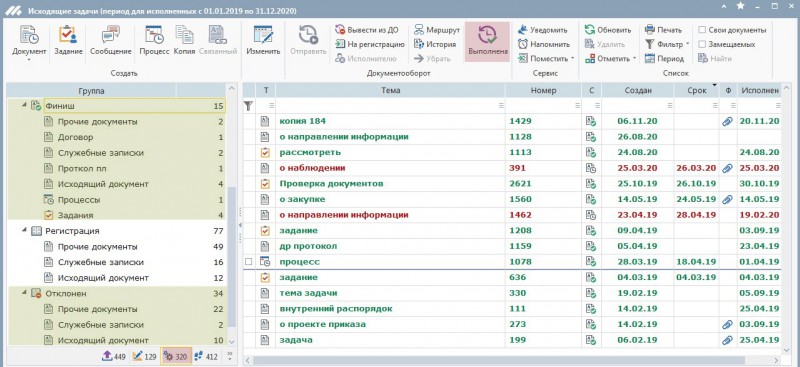Sort by the Исполнен column header
The width and height of the screenshot is (800, 367).
click(x=759, y=90)
